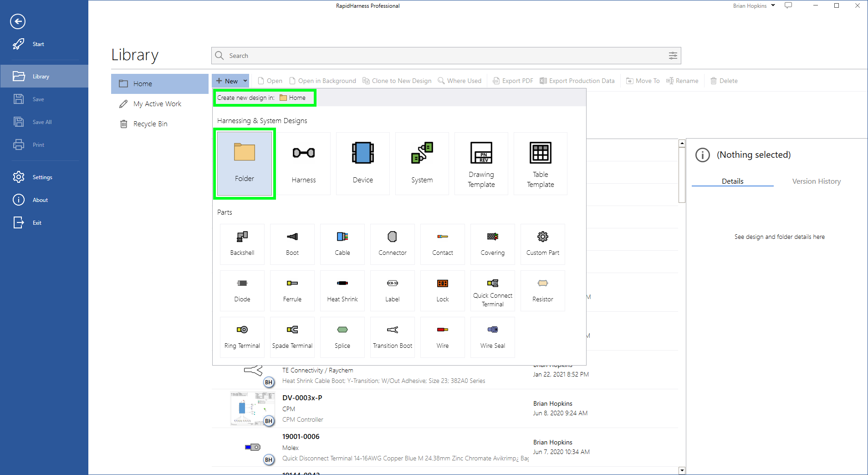Viewport: 868px width, 475px height.
Task: Add a new Lock part
Action: point(443,291)
